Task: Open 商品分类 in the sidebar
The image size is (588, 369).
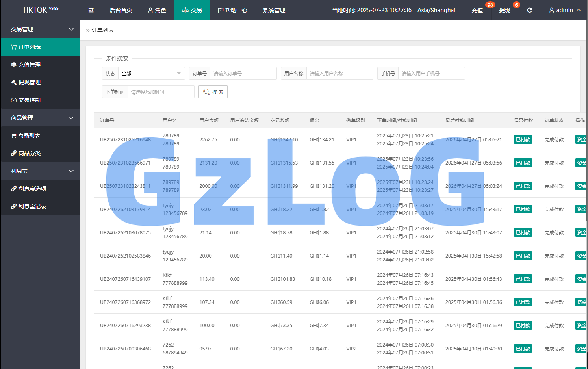Action: (x=40, y=153)
